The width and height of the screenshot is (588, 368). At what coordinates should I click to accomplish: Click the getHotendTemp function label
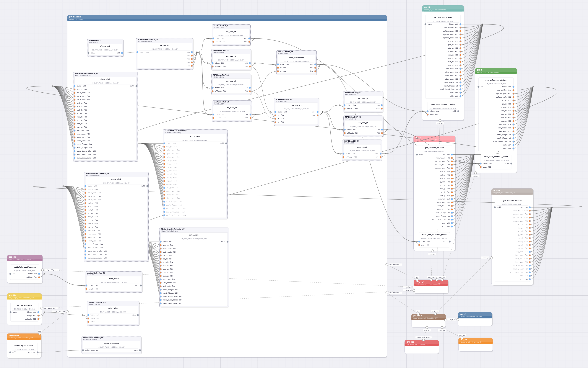point(24,305)
